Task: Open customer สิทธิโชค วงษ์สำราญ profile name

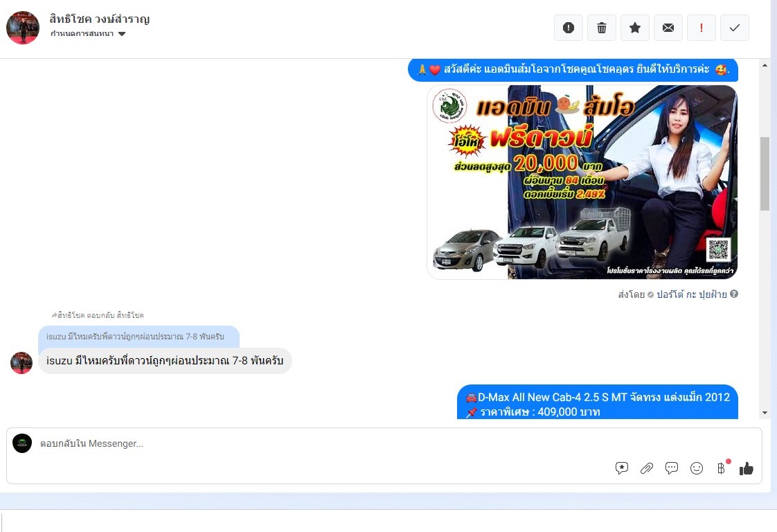Action: point(100,19)
